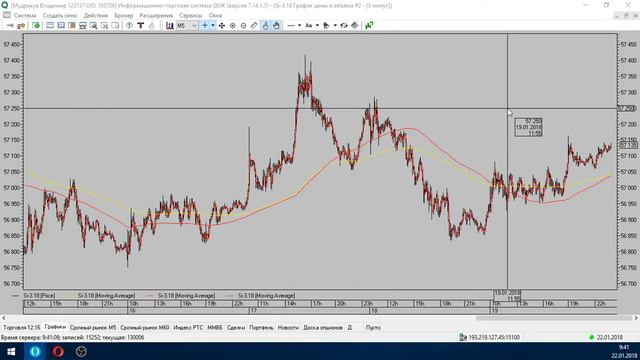This screenshot has width=640, height=360.
Task: Click the basket/orders toolbar icon
Action: (x=82, y=25)
